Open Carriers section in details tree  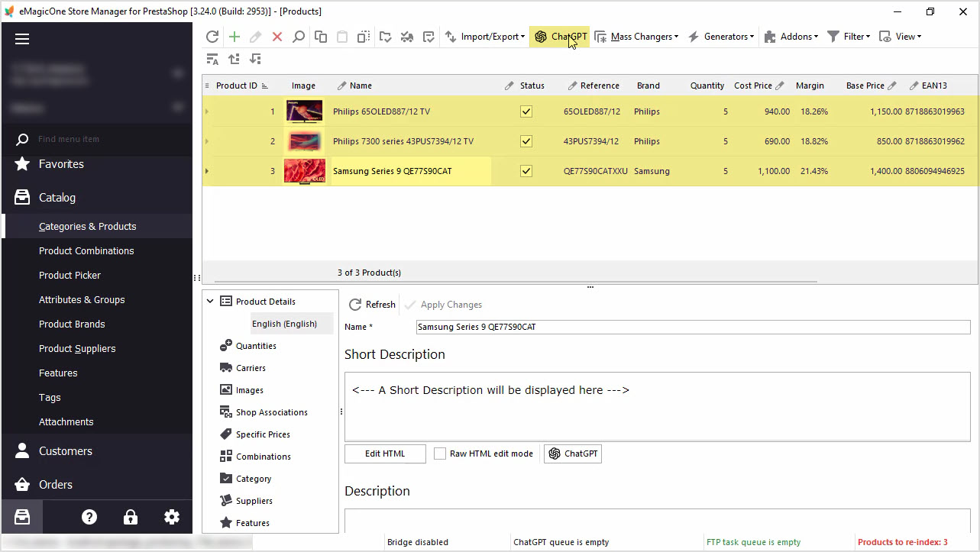pos(251,368)
